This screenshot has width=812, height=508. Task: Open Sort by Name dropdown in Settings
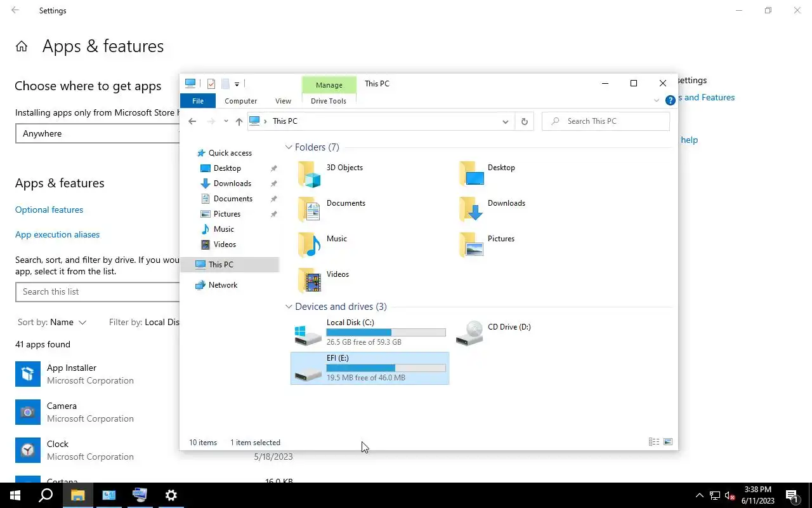(x=52, y=322)
